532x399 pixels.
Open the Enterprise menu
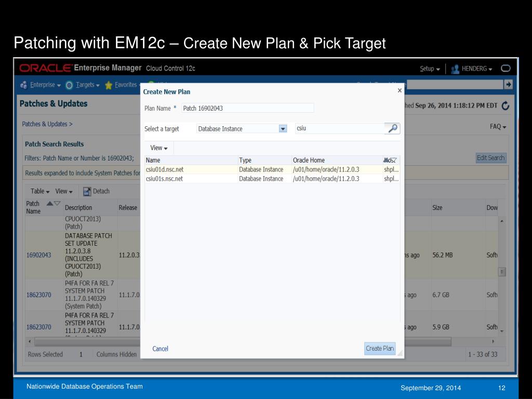45,85
